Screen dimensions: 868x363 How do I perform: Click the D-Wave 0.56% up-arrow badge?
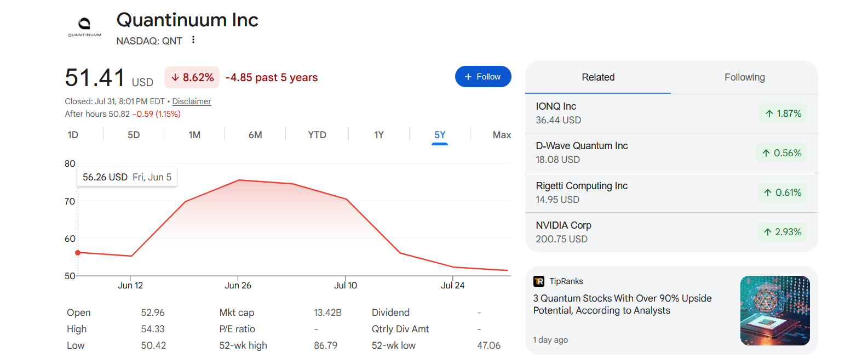[x=781, y=153]
